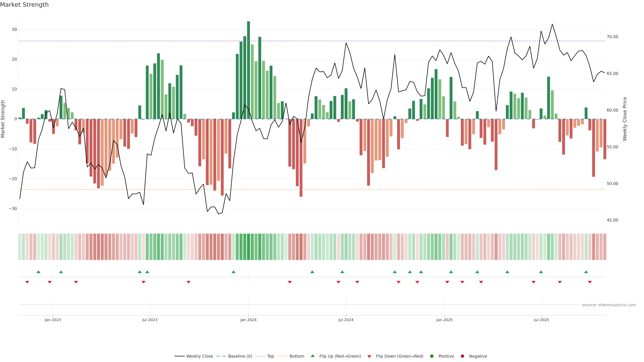Click the 70.00 right axis tick label

[x=612, y=37]
